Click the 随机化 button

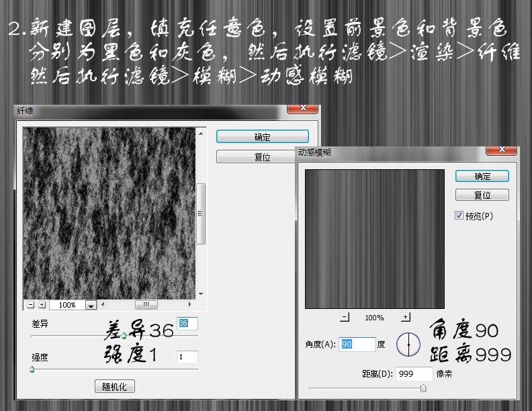click(x=115, y=386)
